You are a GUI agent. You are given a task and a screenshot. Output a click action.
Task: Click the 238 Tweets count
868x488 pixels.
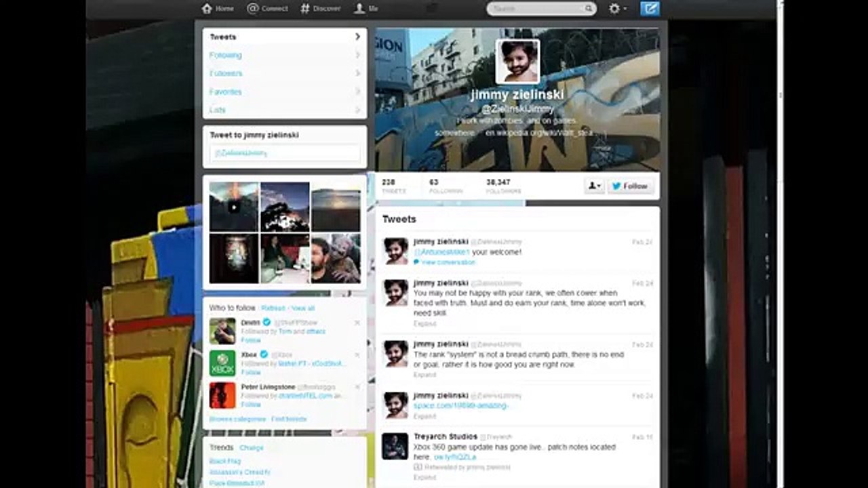click(x=393, y=186)
